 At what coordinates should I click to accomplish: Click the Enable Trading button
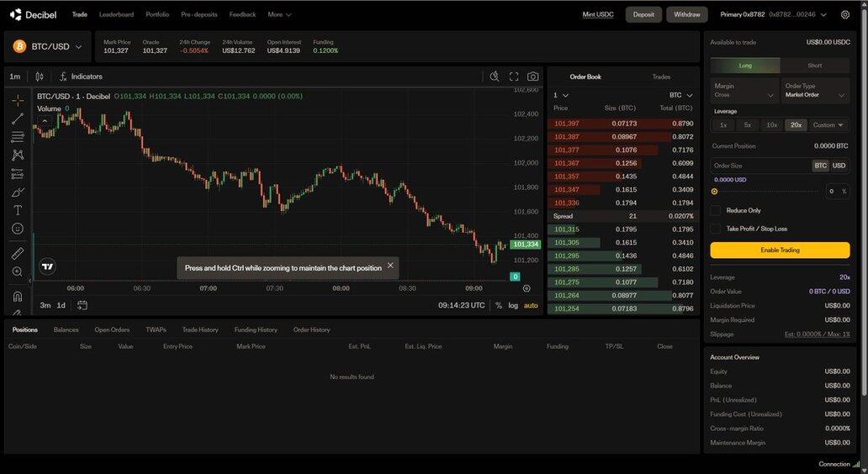coord(780,250)
